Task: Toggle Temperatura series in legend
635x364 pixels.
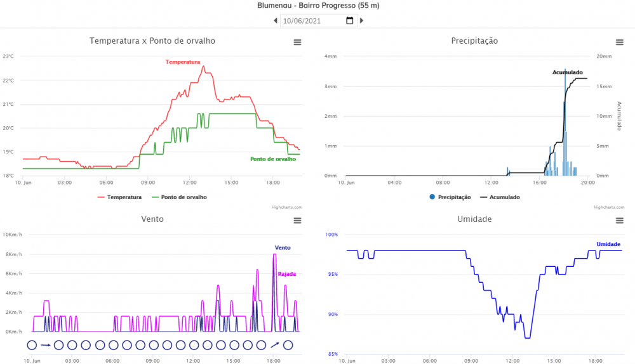Action: 119,197
